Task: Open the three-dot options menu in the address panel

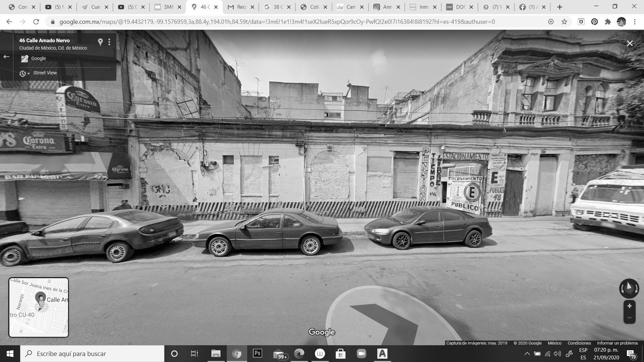Action: tap(109, 42)
